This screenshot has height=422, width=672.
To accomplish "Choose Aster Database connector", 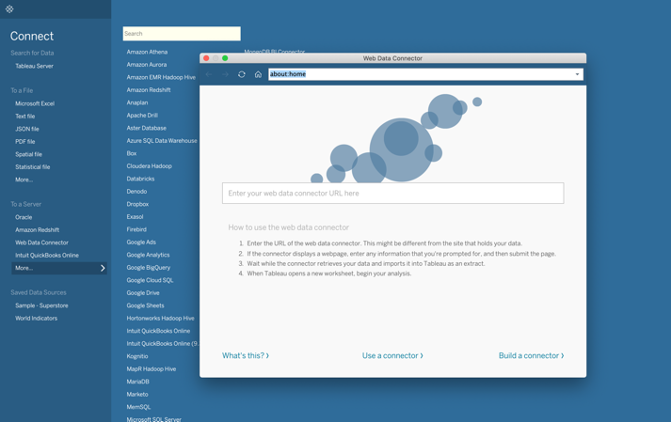I will coord(147,128).
